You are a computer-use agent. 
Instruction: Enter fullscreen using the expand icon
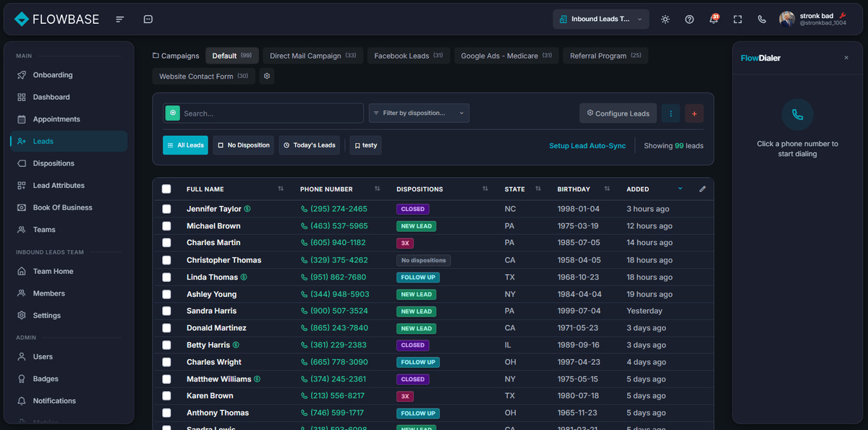click(737, 20)
